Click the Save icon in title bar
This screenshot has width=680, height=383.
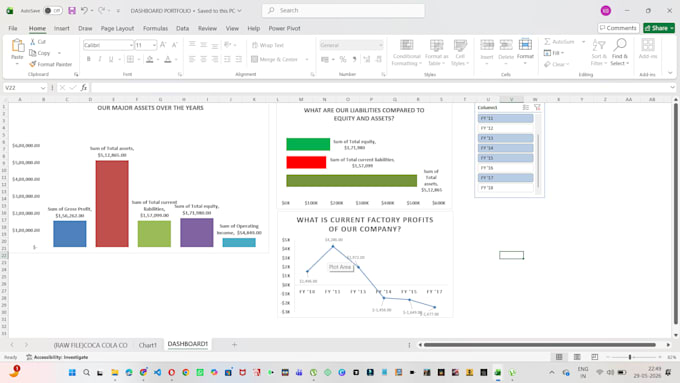pyautogui.click(x=72, y=10)
